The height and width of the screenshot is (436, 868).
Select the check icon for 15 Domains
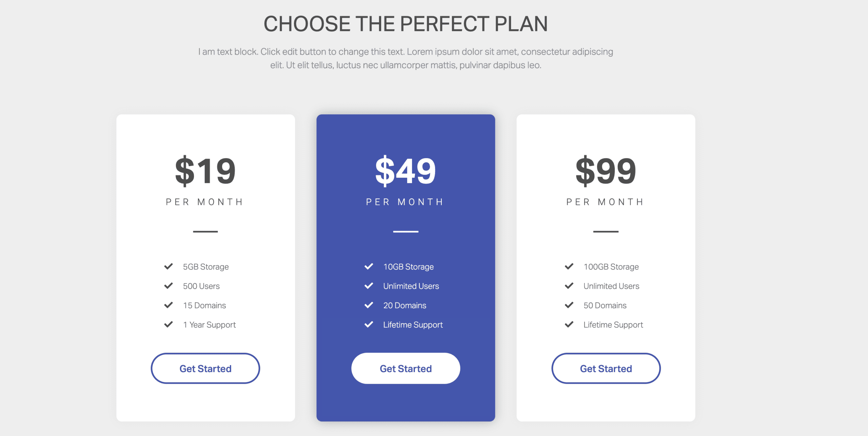(169, 305)
